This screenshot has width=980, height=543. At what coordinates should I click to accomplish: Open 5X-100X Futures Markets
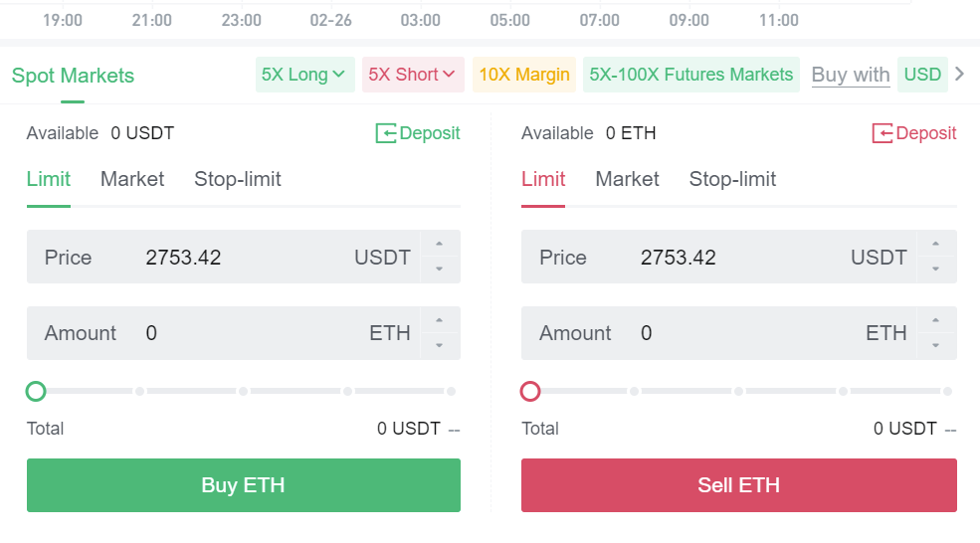(x=691, y=75)
